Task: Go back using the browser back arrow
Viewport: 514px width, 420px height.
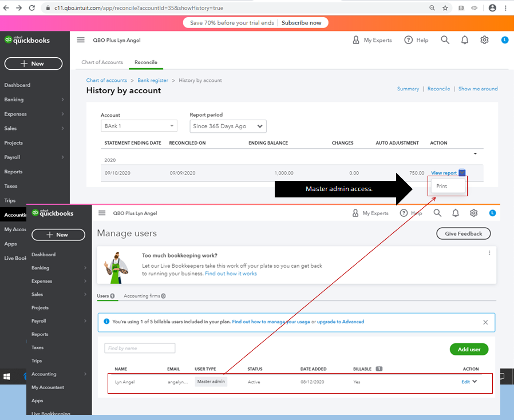Action: (6, 8)
